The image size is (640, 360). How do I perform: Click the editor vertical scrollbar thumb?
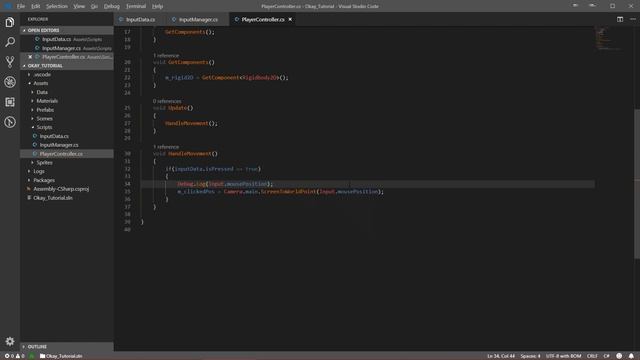[637, 184]
